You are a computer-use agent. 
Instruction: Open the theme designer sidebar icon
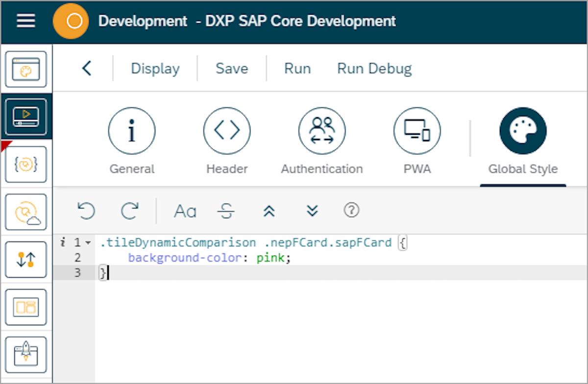point(26,70)
